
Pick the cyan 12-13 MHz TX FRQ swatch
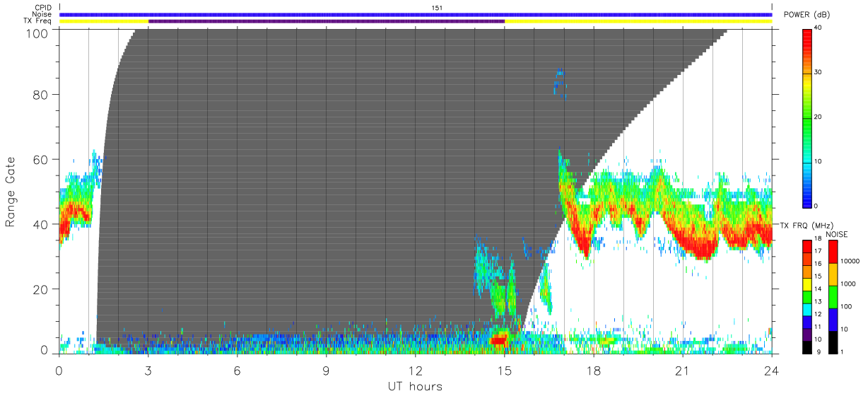coord(807,310)
